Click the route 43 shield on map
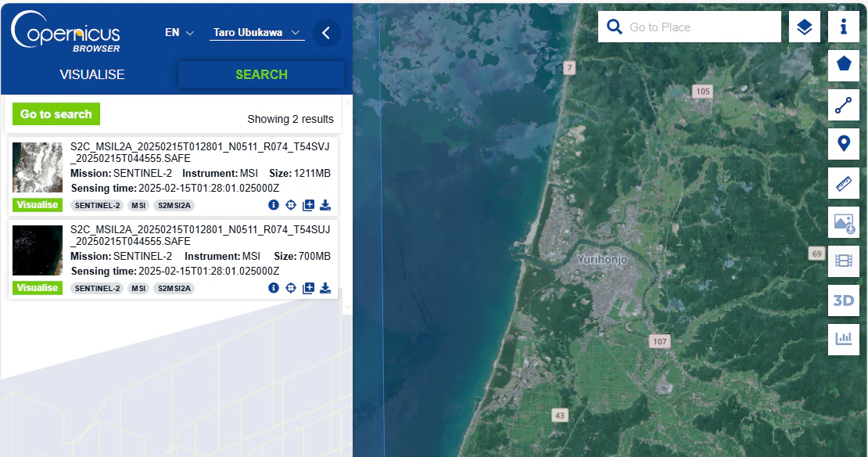The height and width of the screenshot is (457, 868). pyautogui.click(x=560, y=416)
